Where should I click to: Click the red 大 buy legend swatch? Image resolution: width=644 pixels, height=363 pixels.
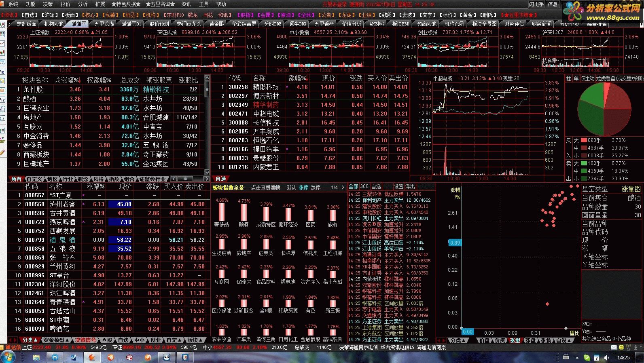click(584, 140)
